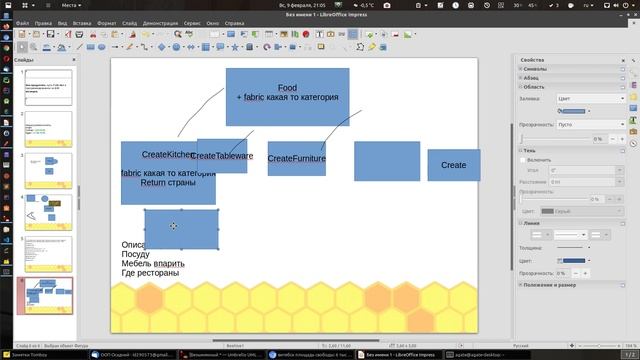Open fill color dropdown arrow

tap(589, 111)
